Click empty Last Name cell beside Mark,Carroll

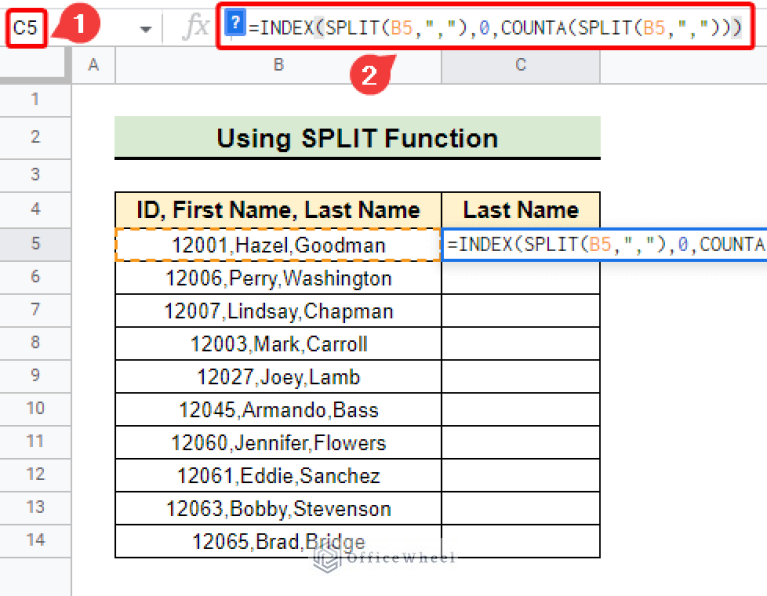coord(520,343)
